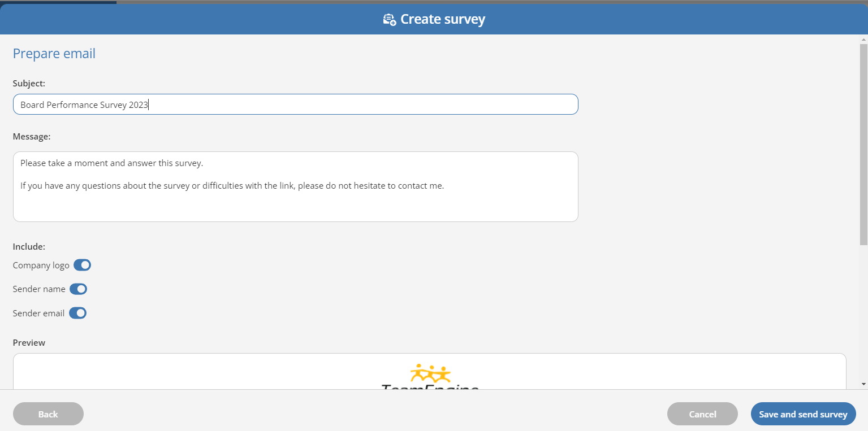Click the Create survey title text
The height and width of the screenshot is (431, 868).
coord(443,19)
